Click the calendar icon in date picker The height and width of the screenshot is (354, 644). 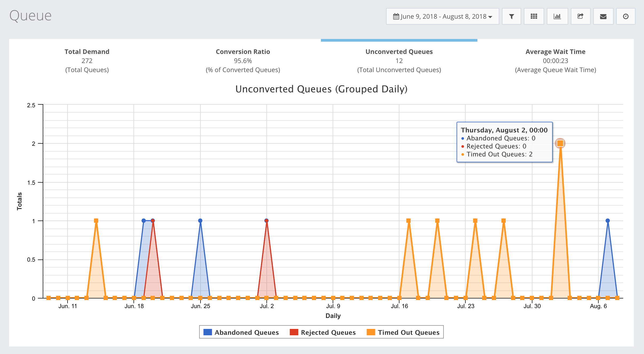click(x=396, y=17)
